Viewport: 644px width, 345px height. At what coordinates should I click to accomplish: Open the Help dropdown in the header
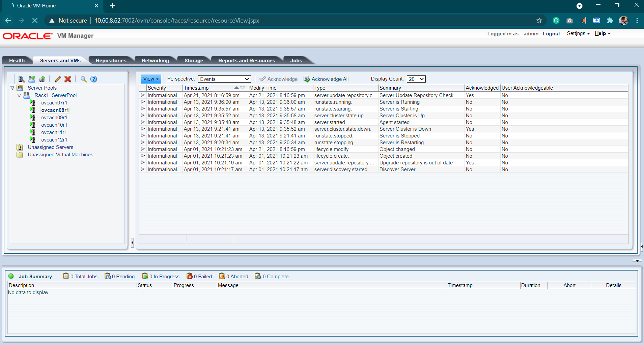(603, 33)
